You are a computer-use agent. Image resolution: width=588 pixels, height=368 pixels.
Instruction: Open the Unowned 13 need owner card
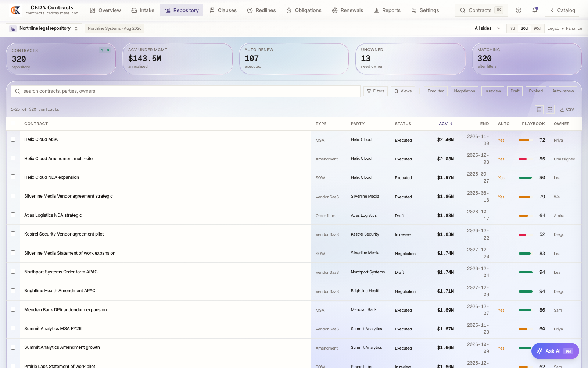pos(410,59)
